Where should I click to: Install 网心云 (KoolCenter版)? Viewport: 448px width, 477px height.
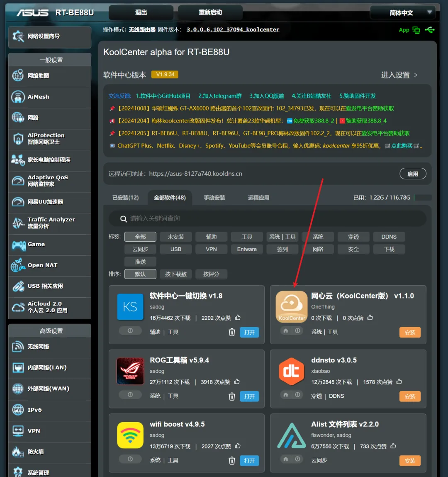[410, 332]
